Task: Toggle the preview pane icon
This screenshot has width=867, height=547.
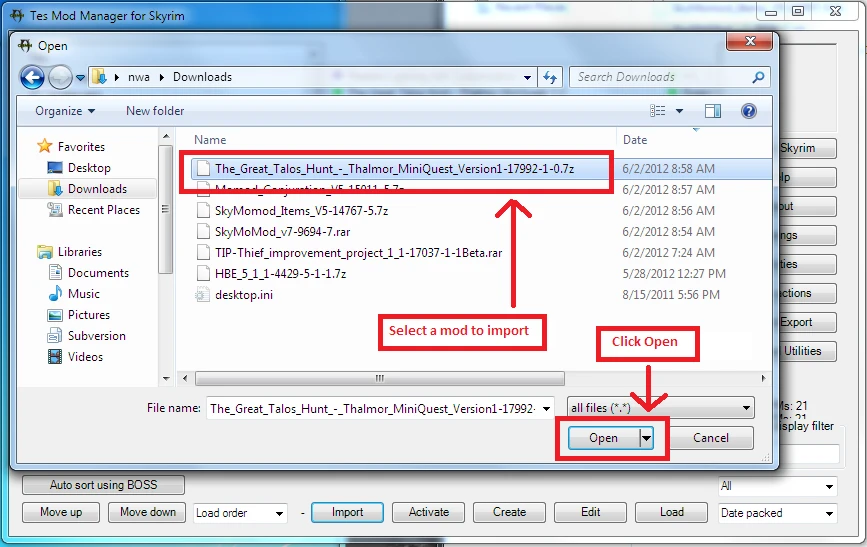Action: coord(713,111)
